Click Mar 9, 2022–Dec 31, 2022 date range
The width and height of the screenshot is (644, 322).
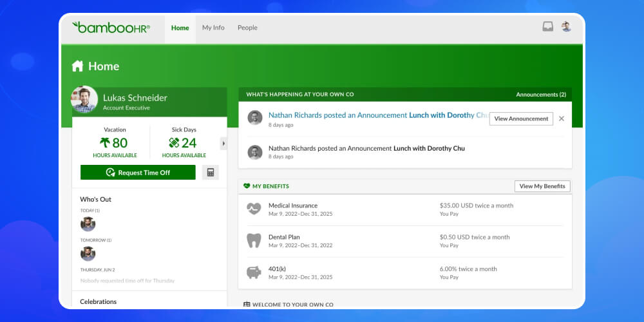tap(301, 245)
